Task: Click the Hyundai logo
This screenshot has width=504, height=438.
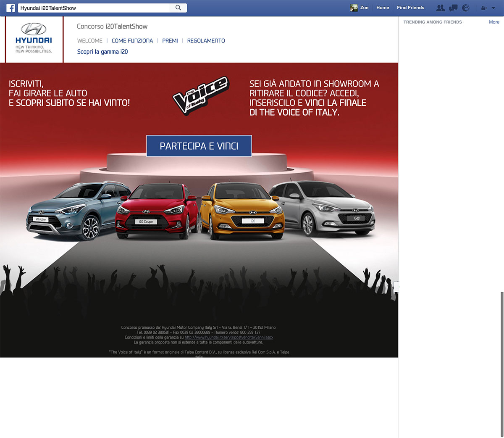Action: click(x=34, y=38)
